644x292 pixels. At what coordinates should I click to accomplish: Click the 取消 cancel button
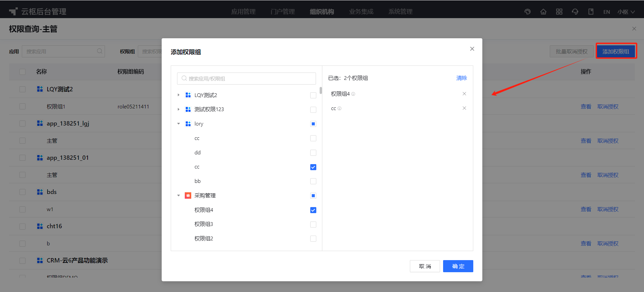(x=425, y=266)
